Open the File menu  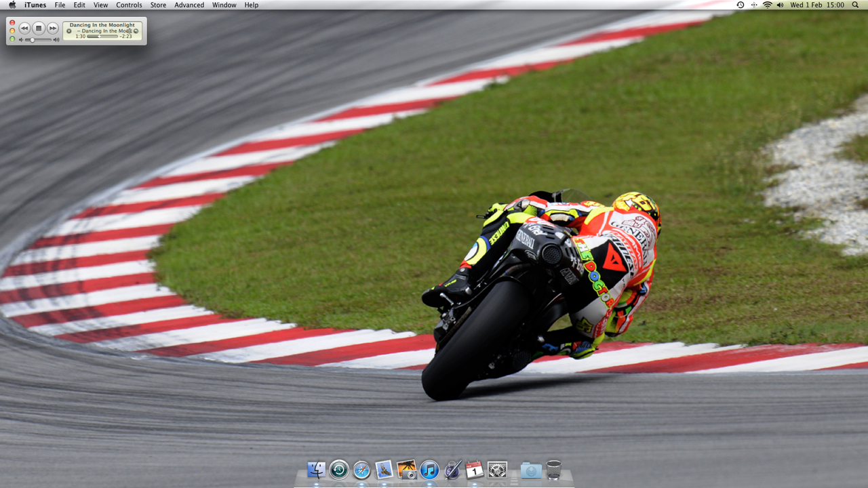[x=60, y=5]
